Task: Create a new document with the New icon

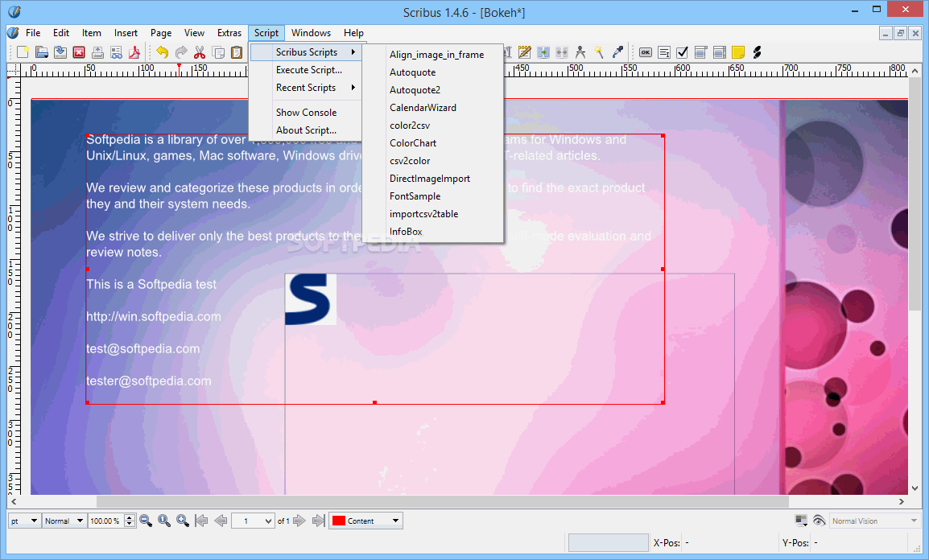Action: 23,52
